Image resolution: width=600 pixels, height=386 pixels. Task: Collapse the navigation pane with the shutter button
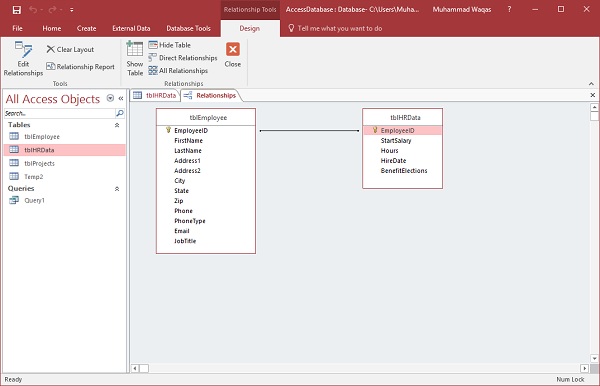[x=121, y=98]
